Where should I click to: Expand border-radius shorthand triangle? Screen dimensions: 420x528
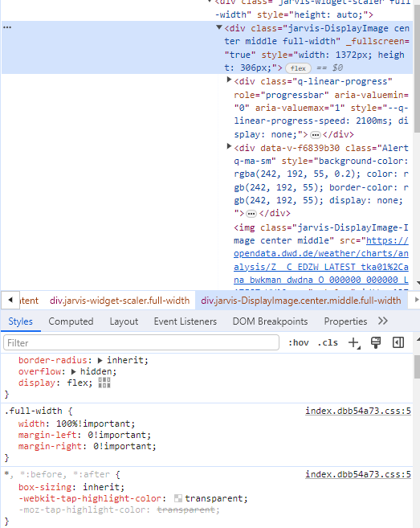pyautogui.click(x=100, y=360)
